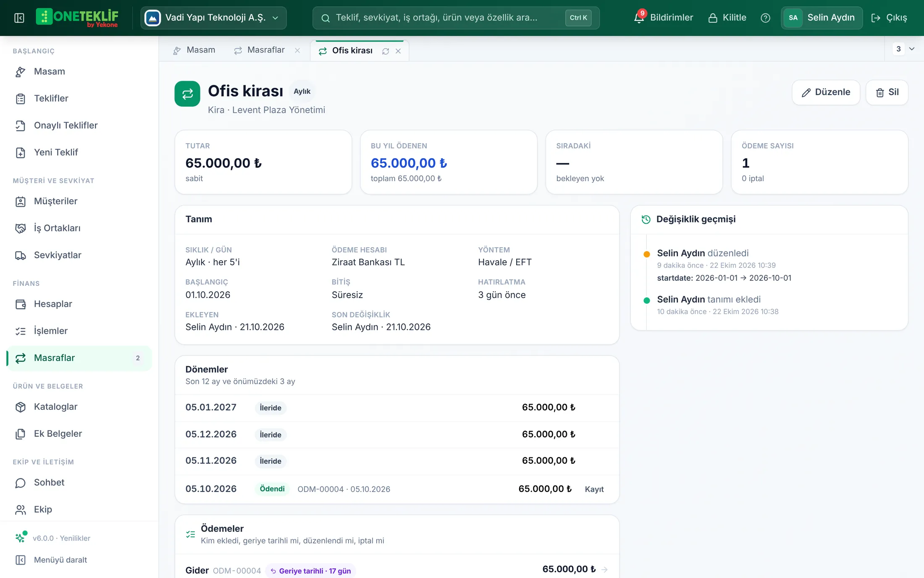Open Sevkiyatlar in sidebar
The image size is (924, 578).
(x=79, y=255)
